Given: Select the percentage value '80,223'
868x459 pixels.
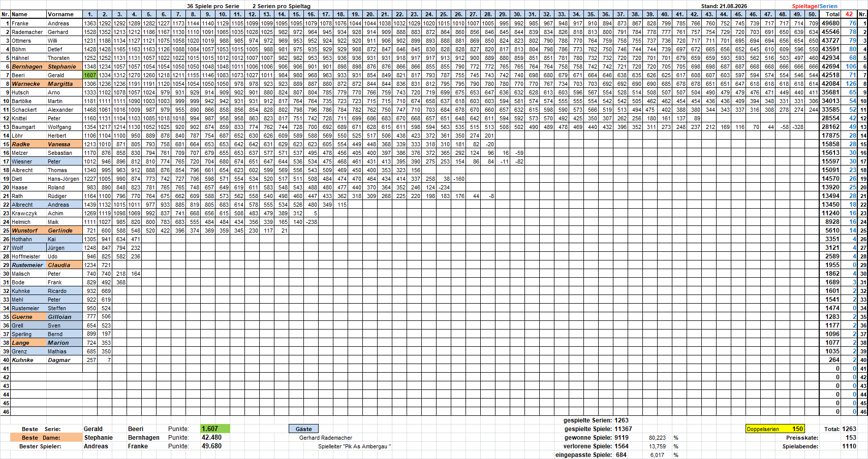Looking at the screenshot, I should pyautogui.click(x=657, y=438).
